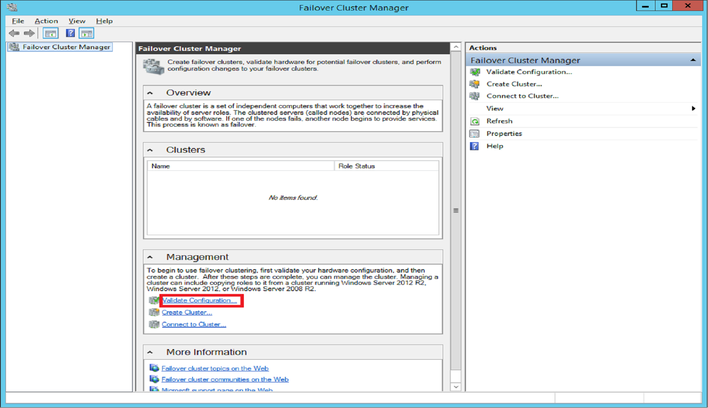Click Create Cluster link in Management
This screenshot has width=708, height=408.
point(187,312)
